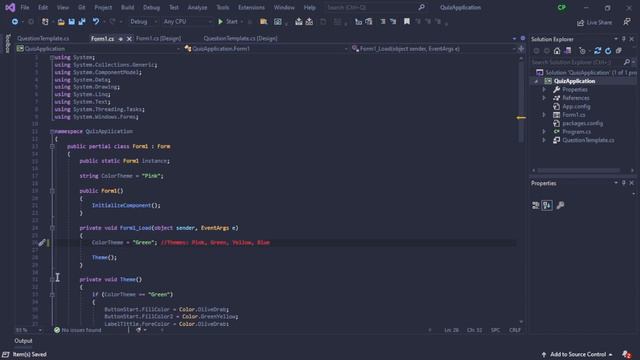
Task: Expand the Form1.cs node in Solution Explorer
Action: pyautogui.click(x=544, y=115)
